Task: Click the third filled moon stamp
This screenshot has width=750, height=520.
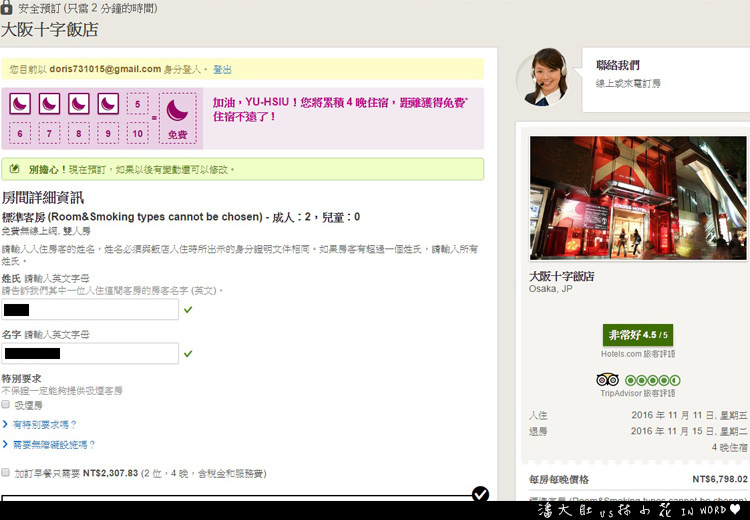Action: click(x=79, y=103)
